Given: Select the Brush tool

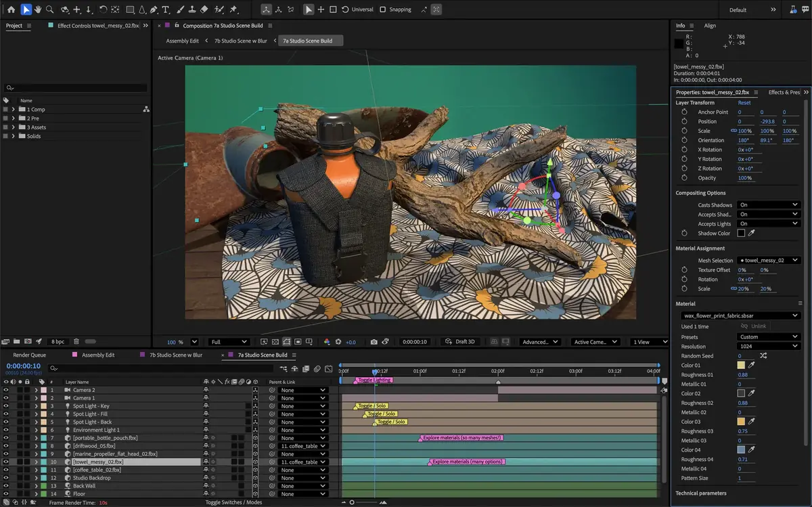Looking at the screenshot, I should tap(181, 9).
